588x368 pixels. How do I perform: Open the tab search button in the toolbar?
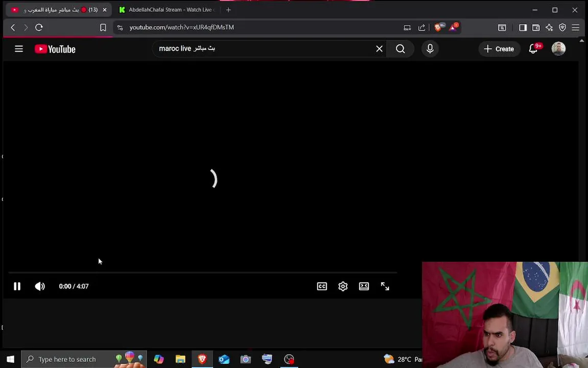coord(502,28)
